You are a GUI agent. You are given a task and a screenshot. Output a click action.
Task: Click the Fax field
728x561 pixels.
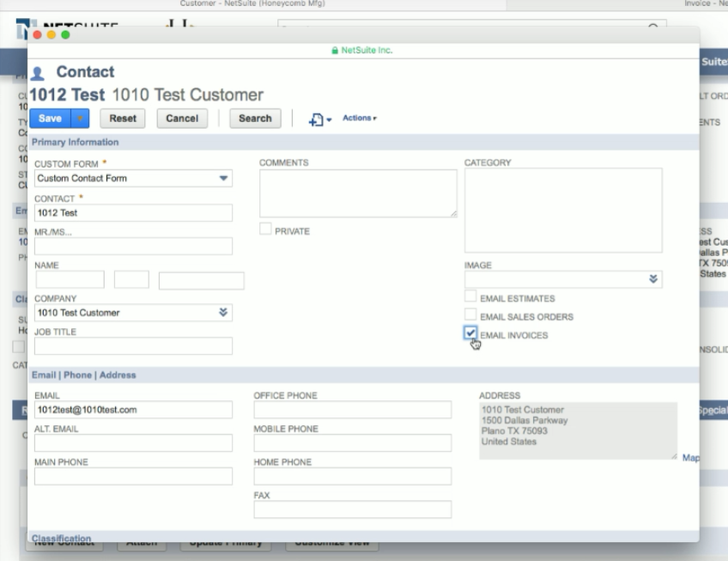coord(352,509)
